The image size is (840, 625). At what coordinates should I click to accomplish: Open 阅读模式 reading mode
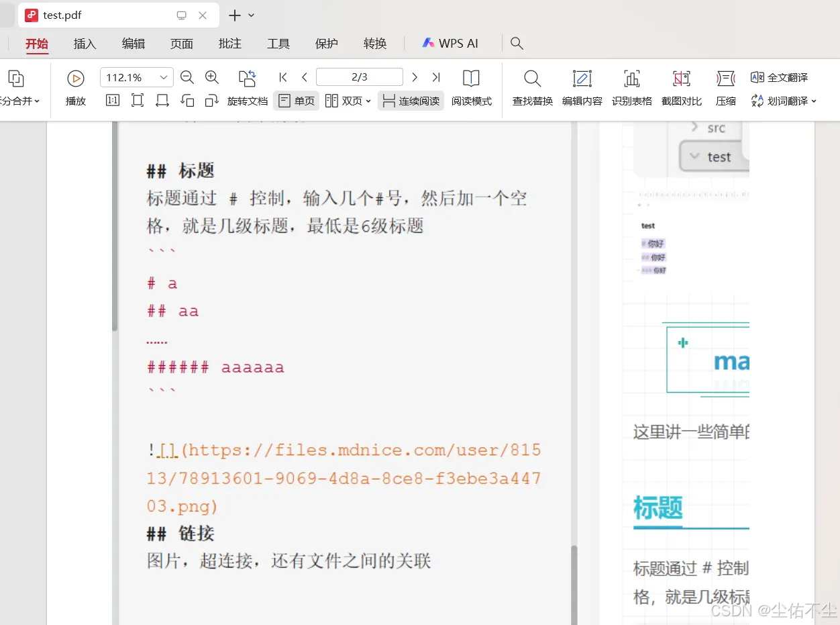click(472, 87)
